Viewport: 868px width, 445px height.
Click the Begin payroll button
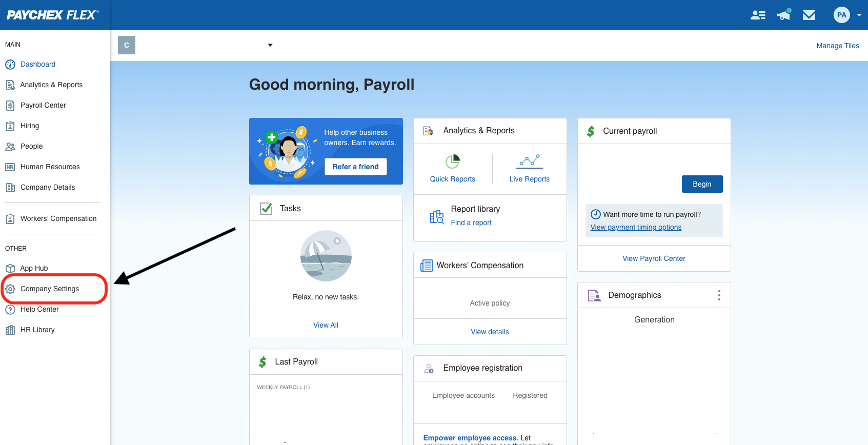(702, 184)
